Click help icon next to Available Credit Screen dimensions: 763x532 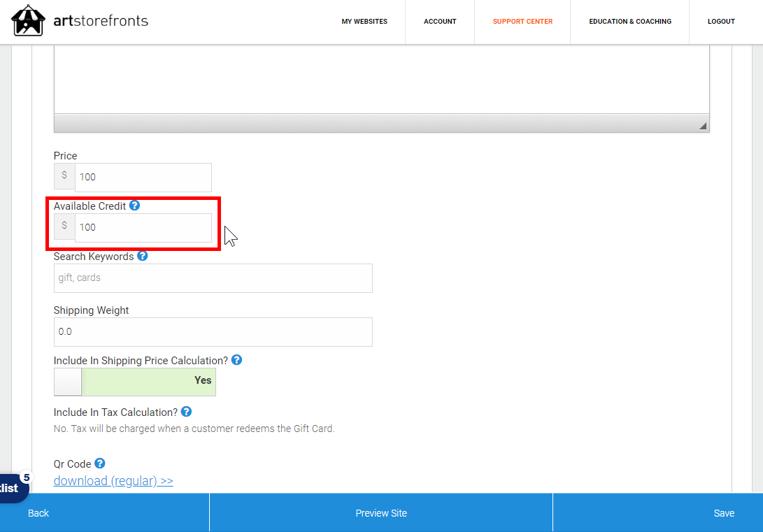[135, 206]
